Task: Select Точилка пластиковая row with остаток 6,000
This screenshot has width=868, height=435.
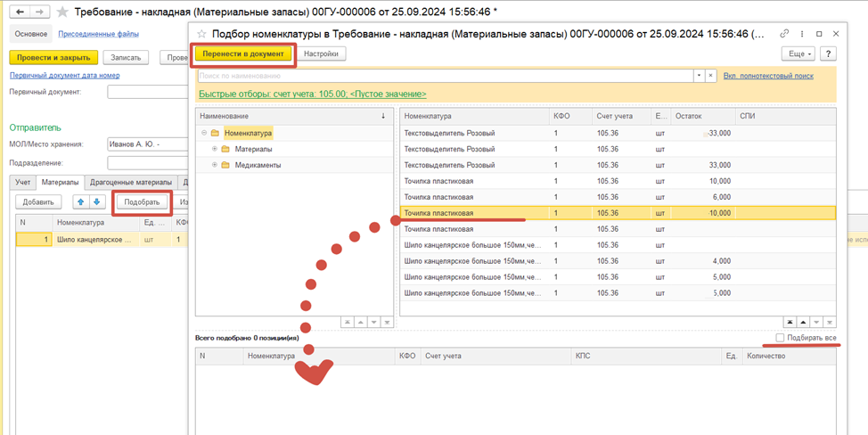Action: [618, 197]
